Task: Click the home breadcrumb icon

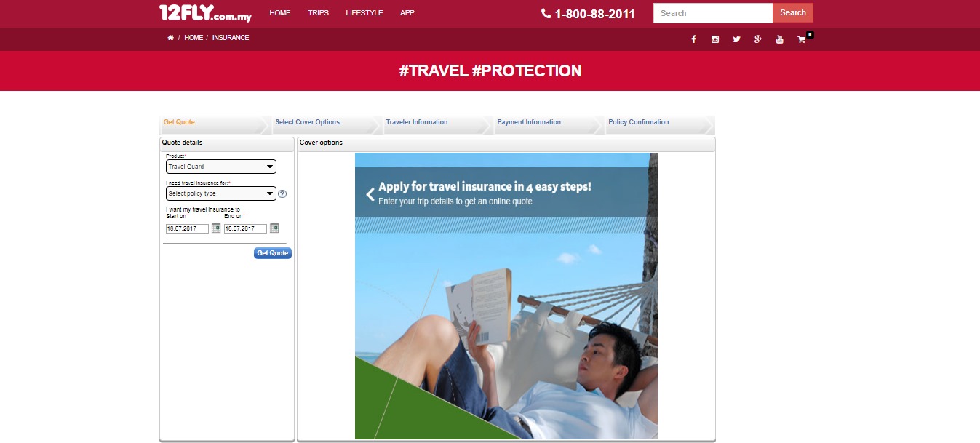Action: (x=170, y=37)
